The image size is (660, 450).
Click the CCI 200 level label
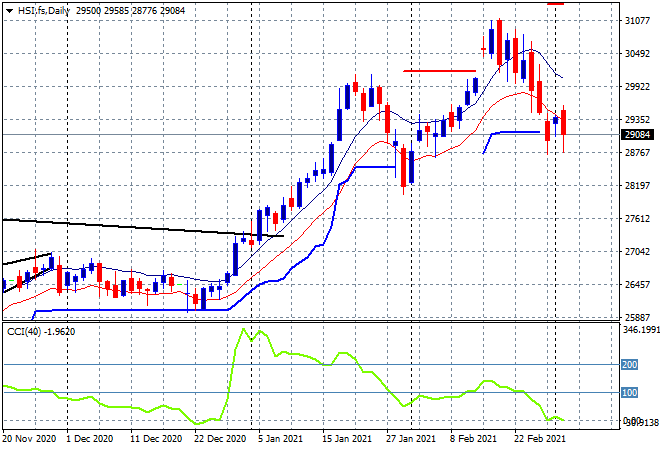630,365
